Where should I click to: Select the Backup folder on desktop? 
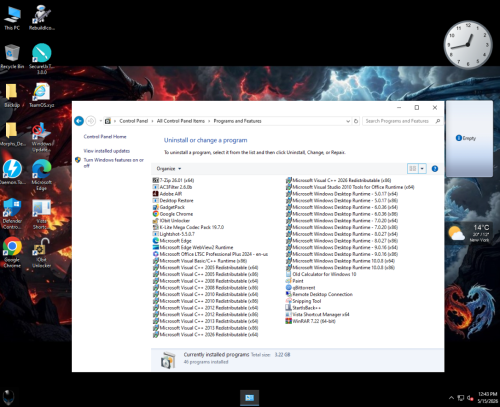[12, 95]
